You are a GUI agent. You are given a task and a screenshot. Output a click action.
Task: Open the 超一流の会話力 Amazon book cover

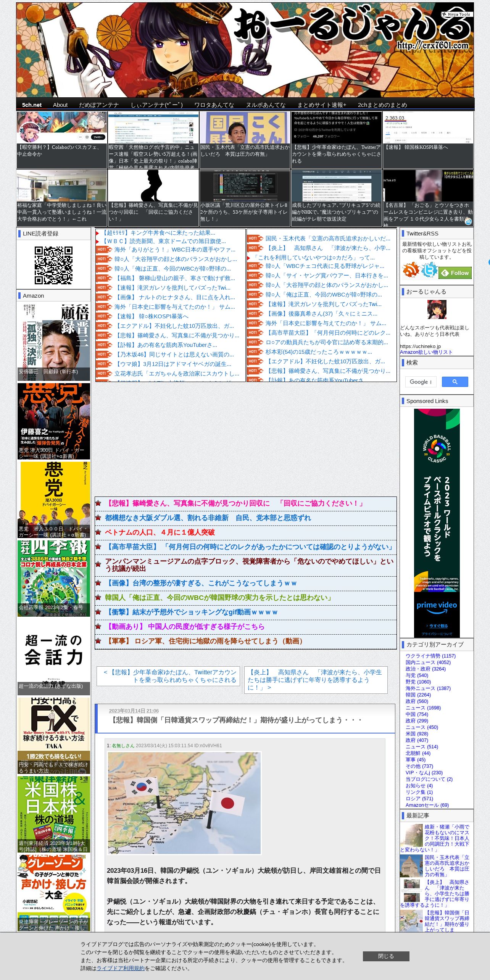click(x=54, y=656)
